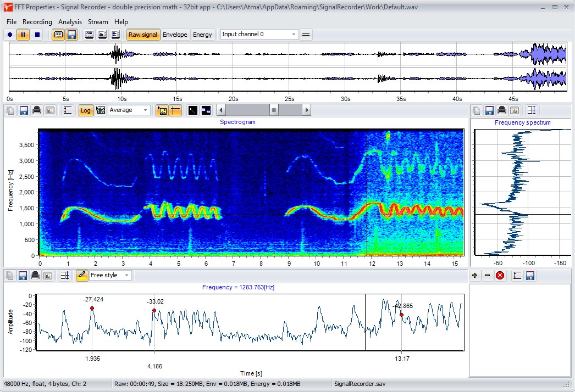The width and height of the screenshot is (575, 392).
Task: Print the frequency spectrum with its printer icon
Action: tap(502, 110)
